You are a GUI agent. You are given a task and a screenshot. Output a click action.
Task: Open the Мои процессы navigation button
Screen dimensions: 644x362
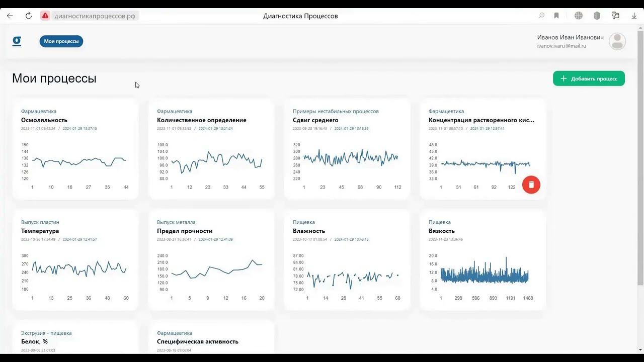coord(61,41)
